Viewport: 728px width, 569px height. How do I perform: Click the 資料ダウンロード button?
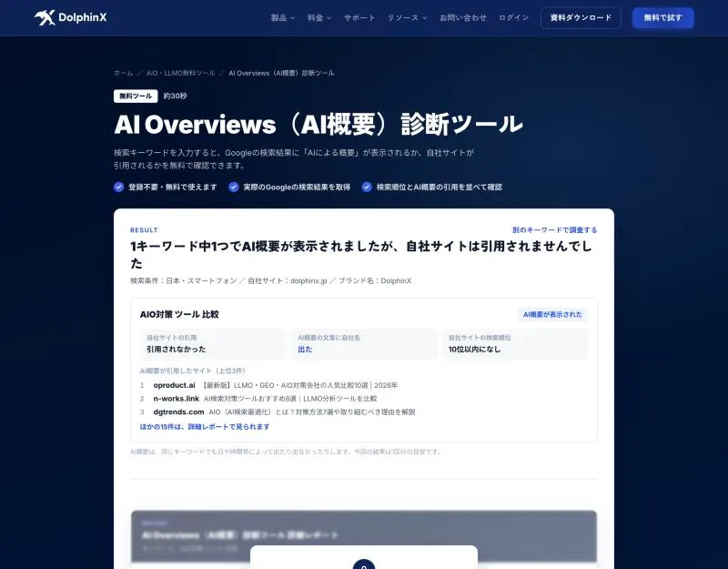581,17
